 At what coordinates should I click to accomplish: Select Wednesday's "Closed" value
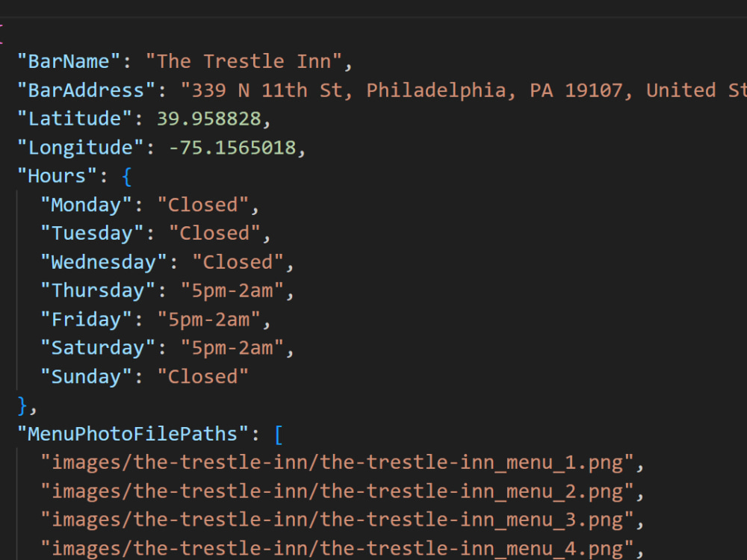[238, 262]
